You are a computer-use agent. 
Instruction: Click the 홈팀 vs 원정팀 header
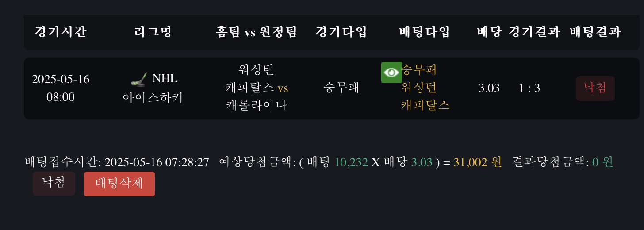(257, 32)
